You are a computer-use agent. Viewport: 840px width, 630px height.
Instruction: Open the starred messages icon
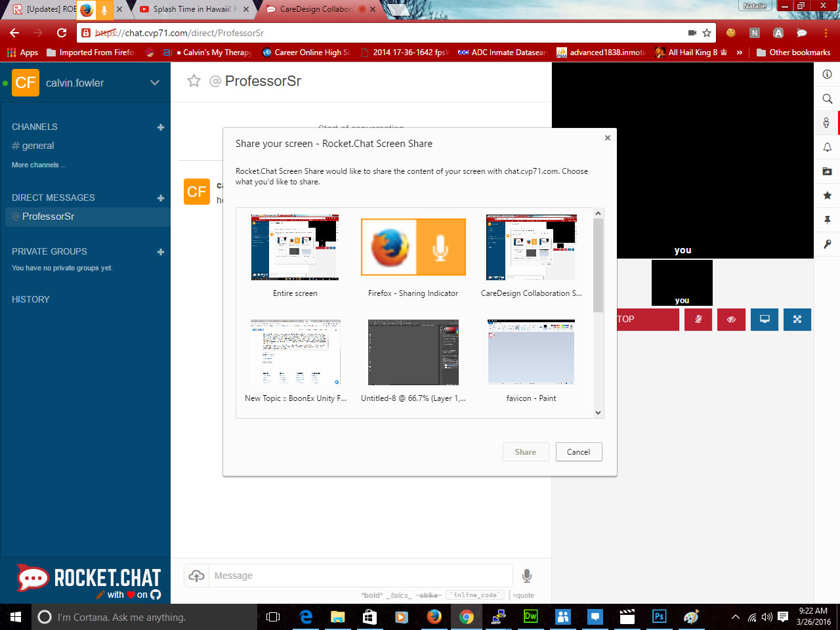[x=827, y=196]
